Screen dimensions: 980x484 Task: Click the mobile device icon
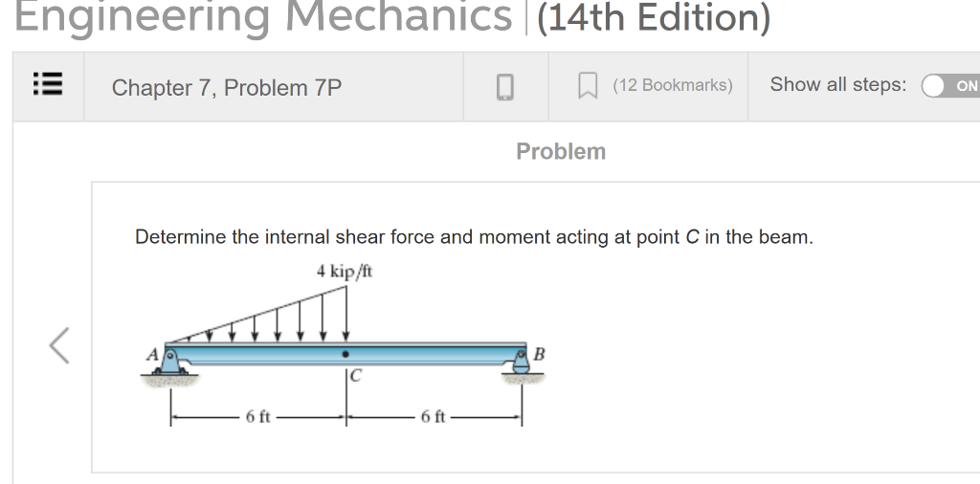tap(505, 87)
